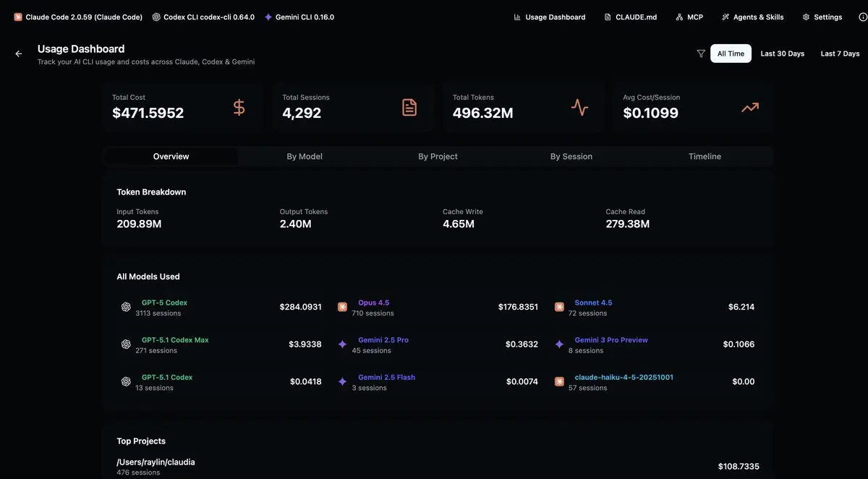Select the Last 30 Days range filter
The height and width of the screenshot is (479, 868).
tap(783, 54)
